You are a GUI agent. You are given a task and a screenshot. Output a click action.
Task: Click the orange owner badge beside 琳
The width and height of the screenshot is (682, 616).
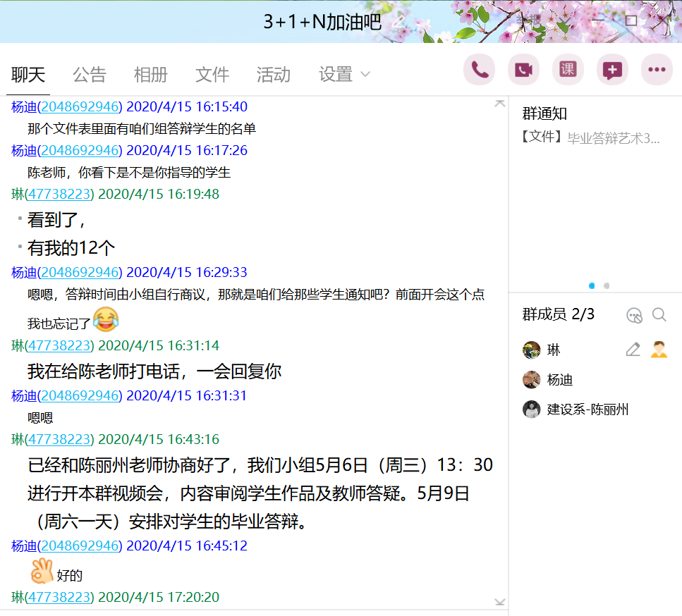coord(659,350)
